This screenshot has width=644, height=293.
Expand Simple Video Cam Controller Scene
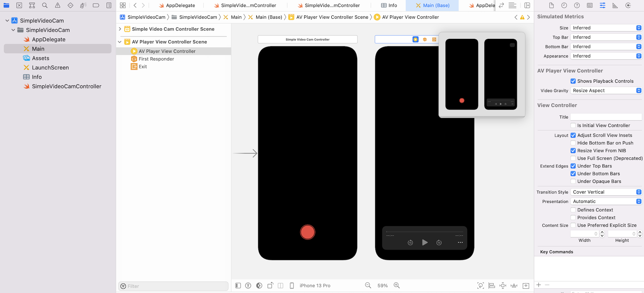pos(120,29)
